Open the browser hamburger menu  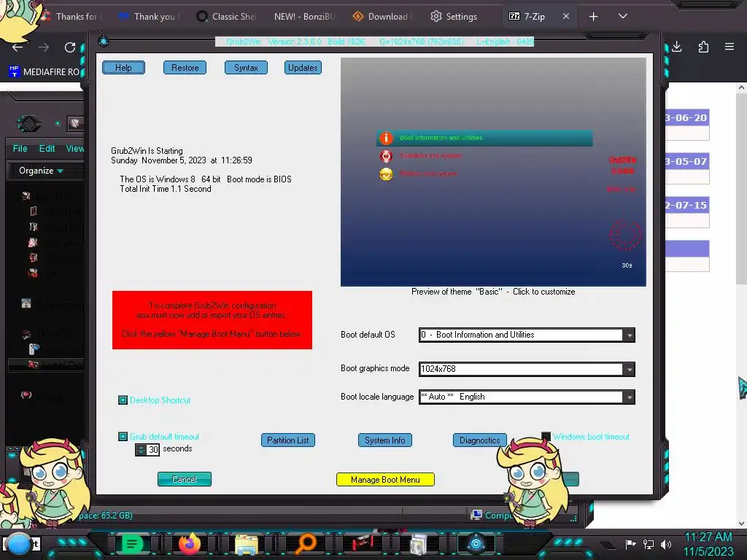coord(729,47)
